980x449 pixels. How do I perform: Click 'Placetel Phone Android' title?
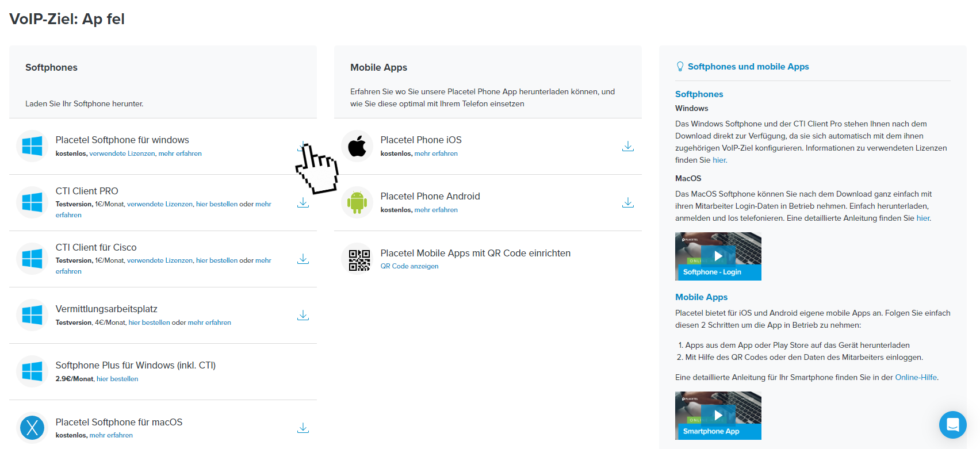pyautogui.click(x=430, y=196)
